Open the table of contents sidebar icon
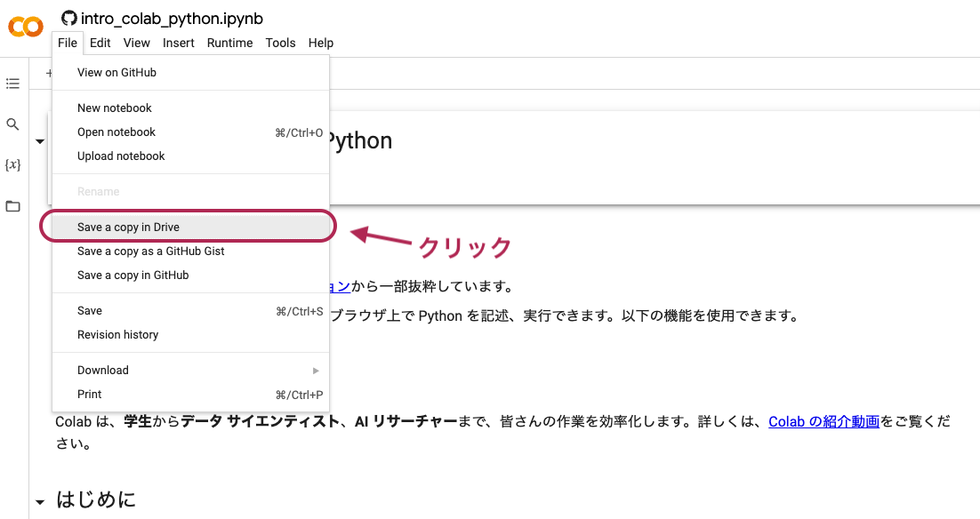 pos(12,84)
